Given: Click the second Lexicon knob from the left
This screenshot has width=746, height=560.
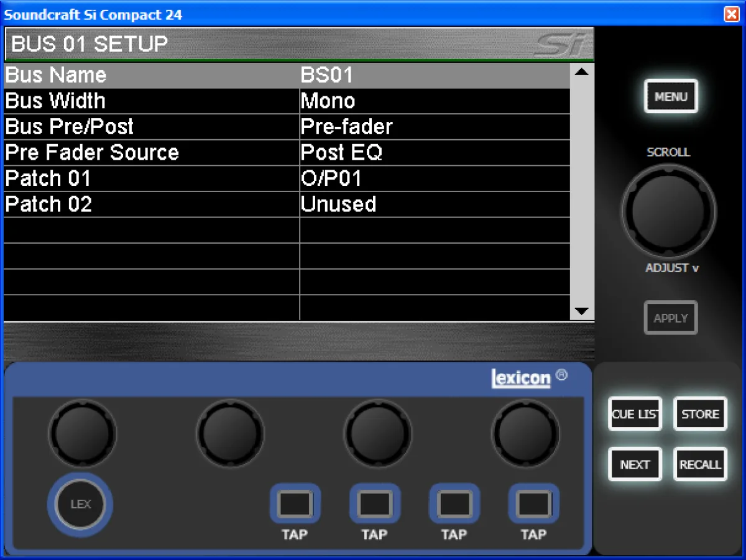Looking at the screenshot, I should click(230, 433).
